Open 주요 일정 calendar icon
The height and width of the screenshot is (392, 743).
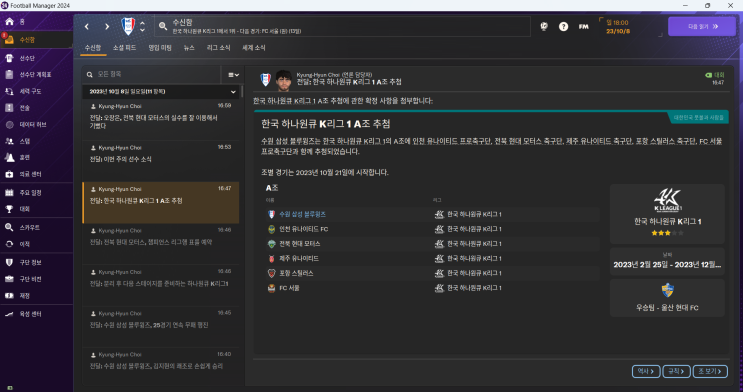pyautogui.click(x=9, y=192)
